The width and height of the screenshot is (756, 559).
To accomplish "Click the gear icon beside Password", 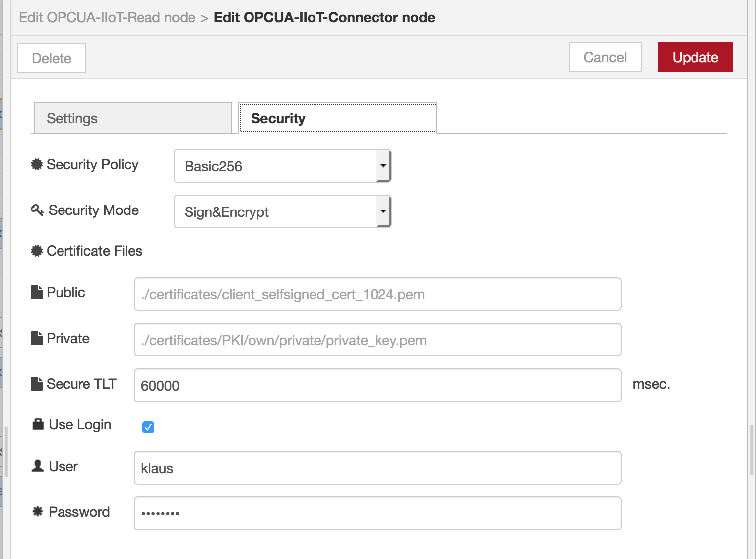I will (x=37, y=511).
